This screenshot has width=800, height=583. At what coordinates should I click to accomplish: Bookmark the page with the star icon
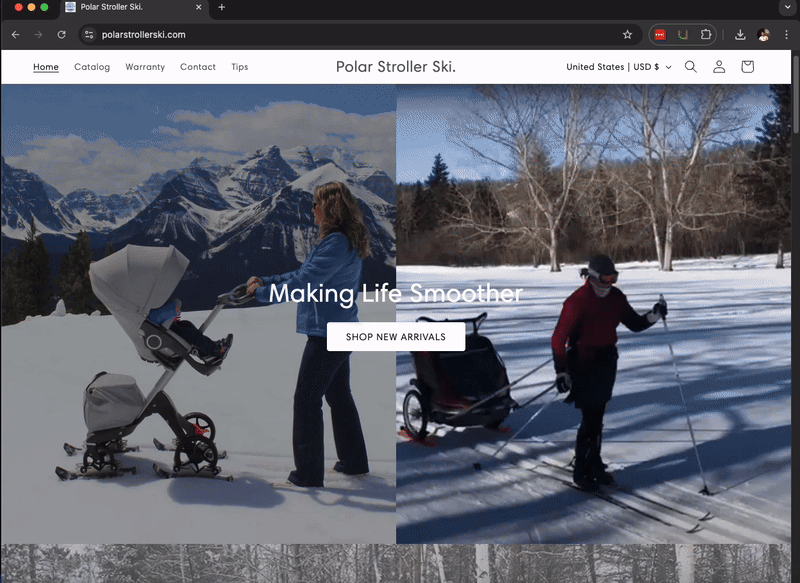[x=627, y=33]
